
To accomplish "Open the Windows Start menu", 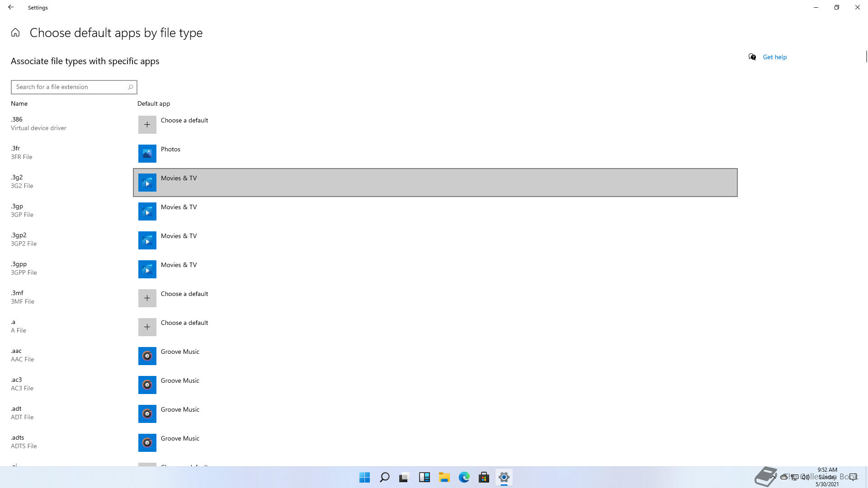I will pos(365,477).
